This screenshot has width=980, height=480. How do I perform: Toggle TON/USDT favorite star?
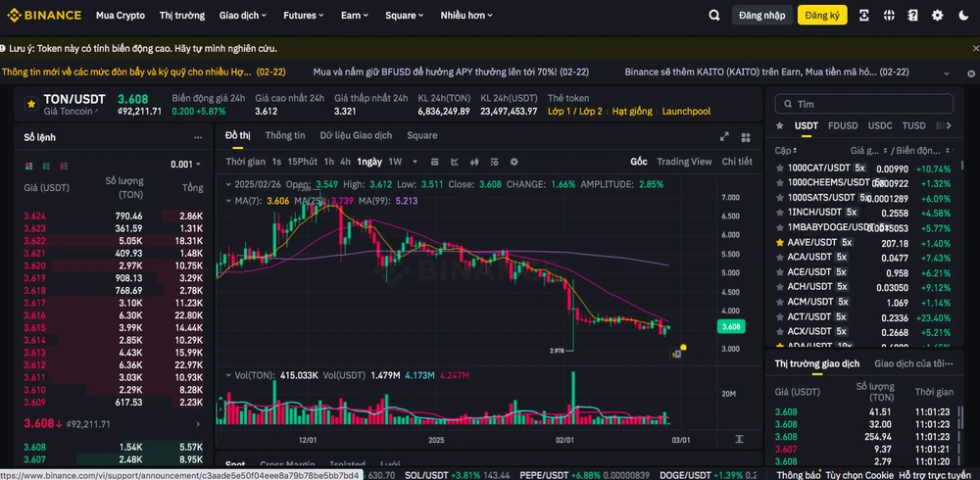pyautogui.click(x=31, y=105)
